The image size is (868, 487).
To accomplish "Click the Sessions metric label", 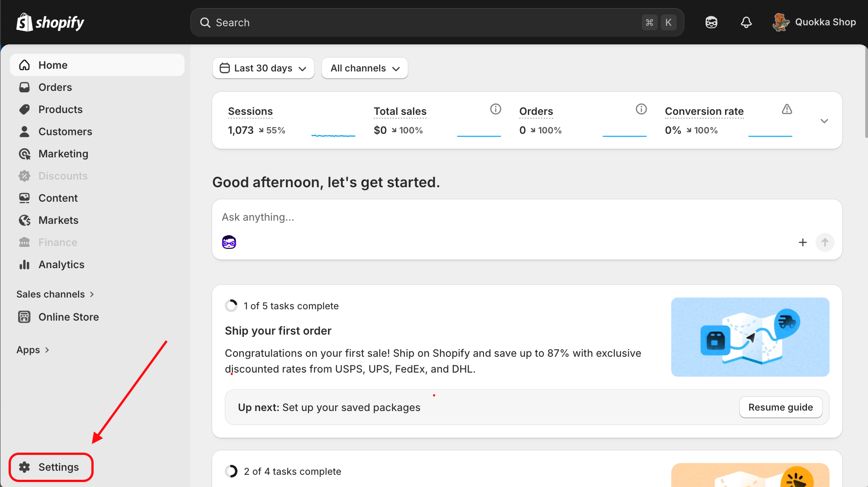I will coord(250,111).
